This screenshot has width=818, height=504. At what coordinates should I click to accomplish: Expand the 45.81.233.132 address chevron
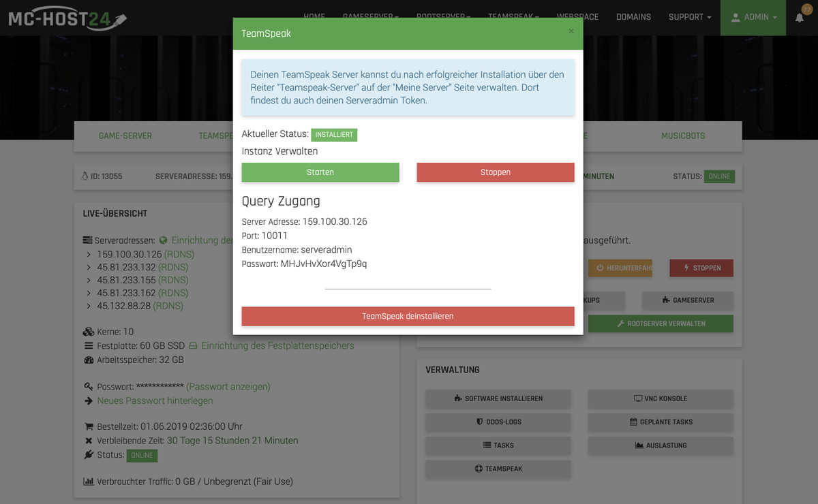click(x=88, y=267)
